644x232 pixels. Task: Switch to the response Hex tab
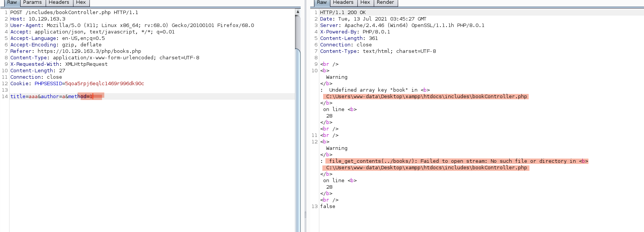(x=365, y=3)
